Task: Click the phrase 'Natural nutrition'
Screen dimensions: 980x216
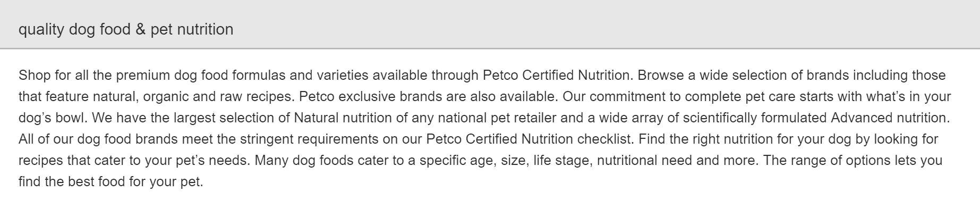Action: (343, 118)
